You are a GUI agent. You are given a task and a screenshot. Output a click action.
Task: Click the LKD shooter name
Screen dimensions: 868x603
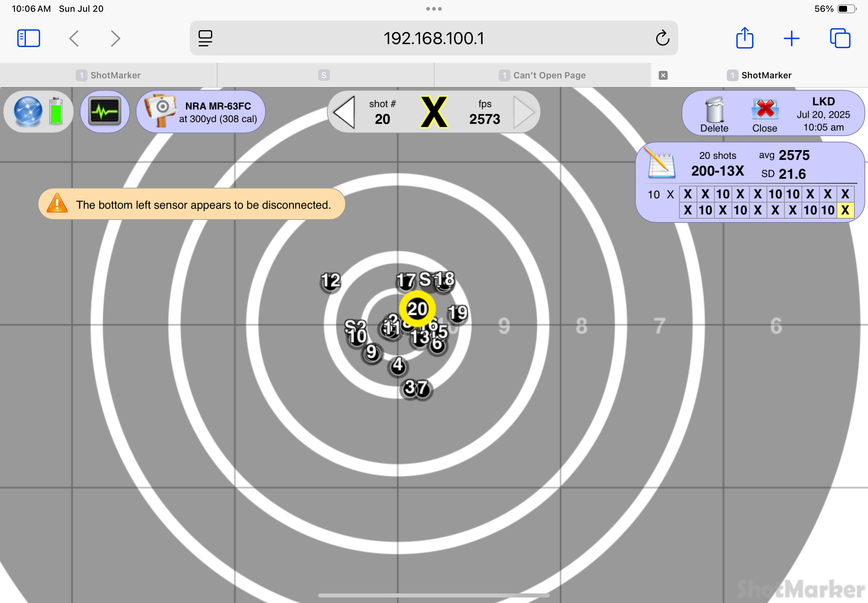pyautogui.click(x=823, y=101)
